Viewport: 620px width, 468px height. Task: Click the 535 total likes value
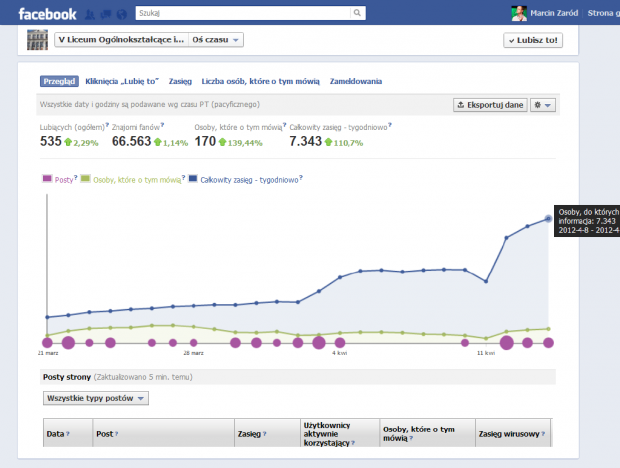tap(51, 142)
